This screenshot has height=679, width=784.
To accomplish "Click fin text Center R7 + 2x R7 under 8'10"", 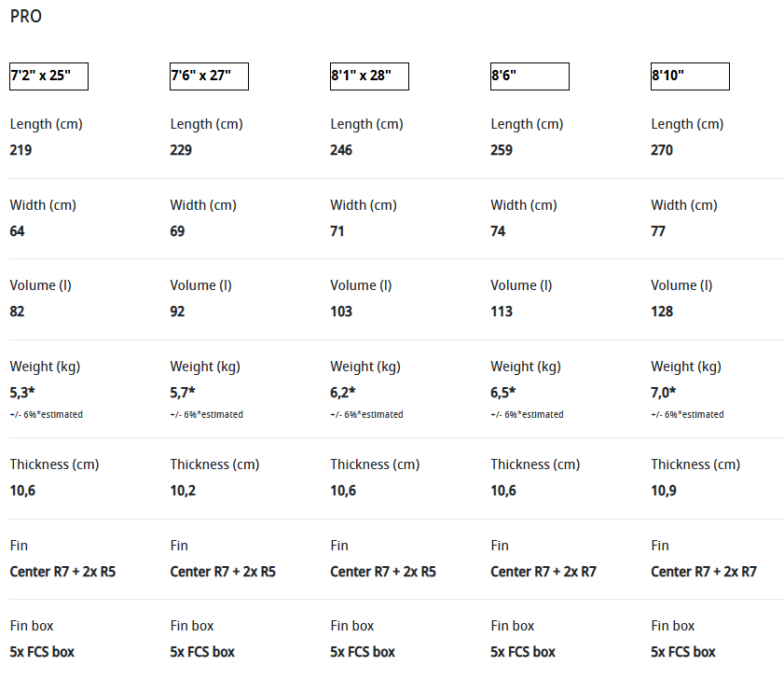I will coord(704,572).
